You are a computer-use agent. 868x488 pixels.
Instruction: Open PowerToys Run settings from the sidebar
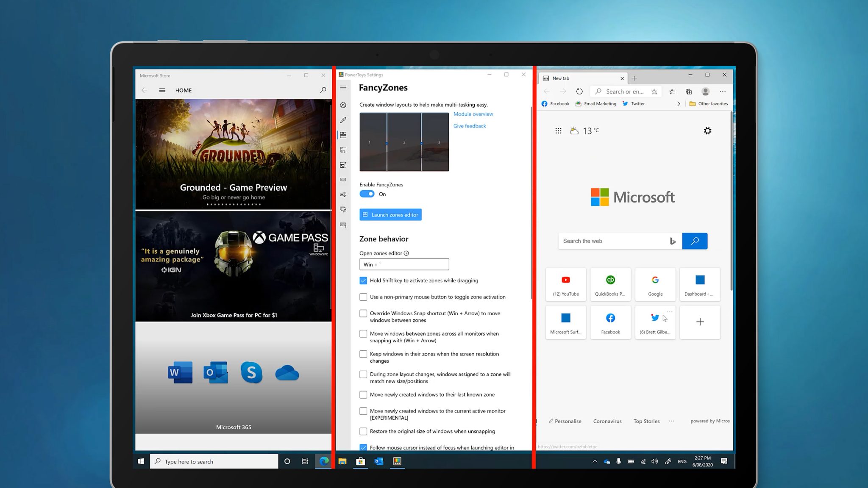(343, 209)
